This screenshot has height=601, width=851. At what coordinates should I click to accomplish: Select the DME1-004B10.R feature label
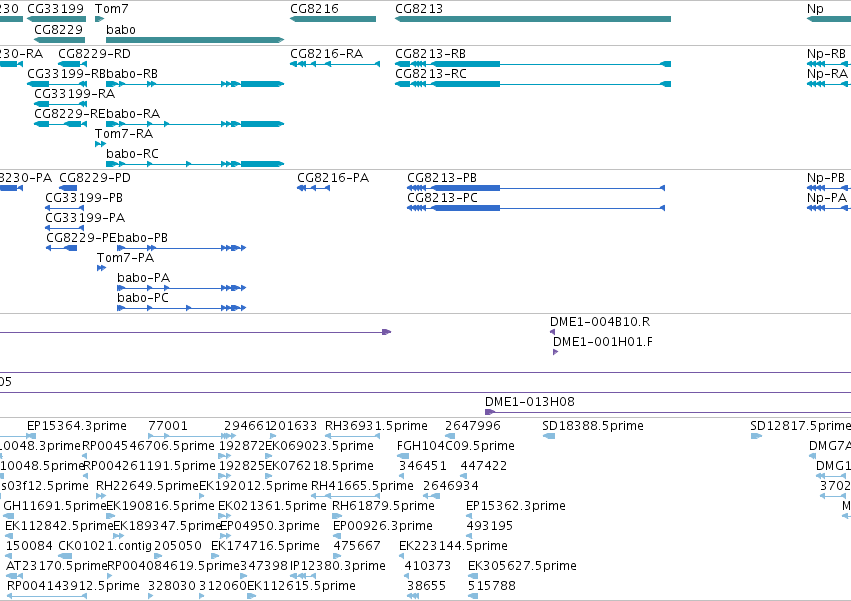point(600,322)
